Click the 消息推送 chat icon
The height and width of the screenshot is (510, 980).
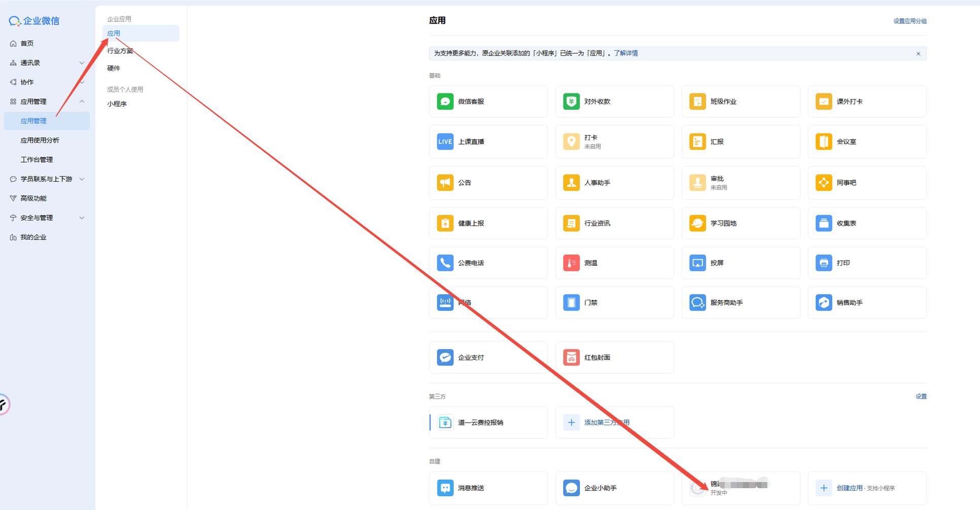tap(445, 488)
